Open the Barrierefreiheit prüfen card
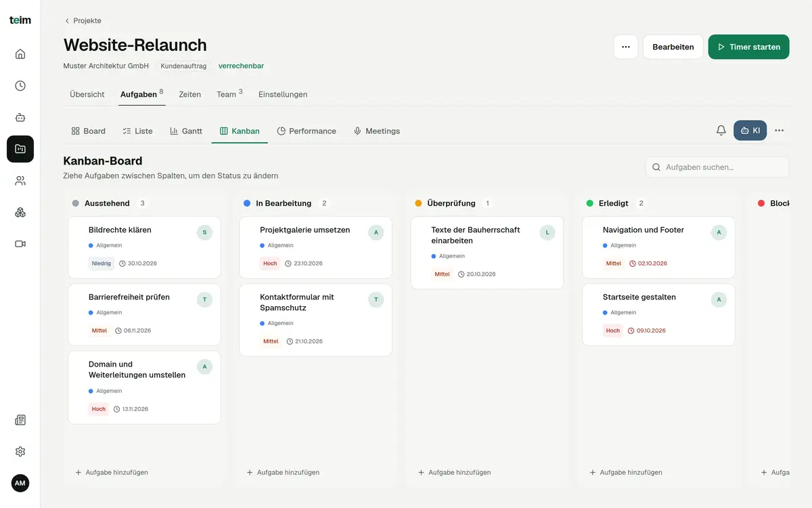812x508 pixels. pyautogui.click(x=144, y=314)
